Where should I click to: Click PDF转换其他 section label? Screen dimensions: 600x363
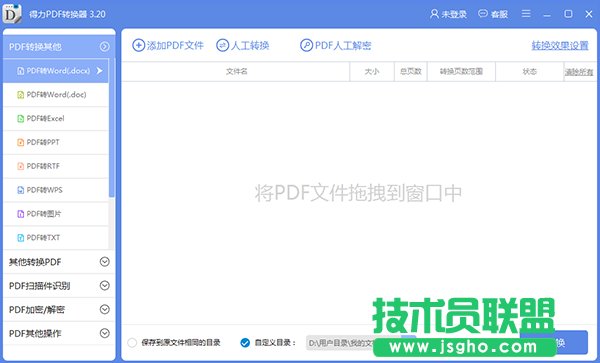(x=35, y=47)
